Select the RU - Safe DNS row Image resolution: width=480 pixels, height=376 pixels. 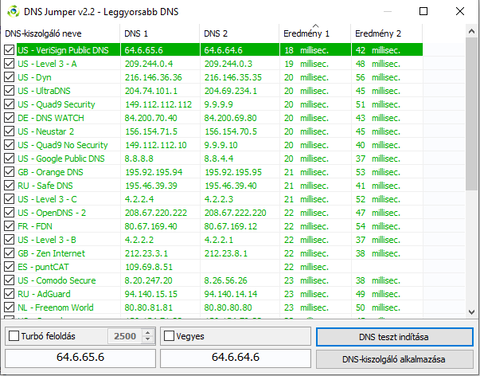(213, 185)
